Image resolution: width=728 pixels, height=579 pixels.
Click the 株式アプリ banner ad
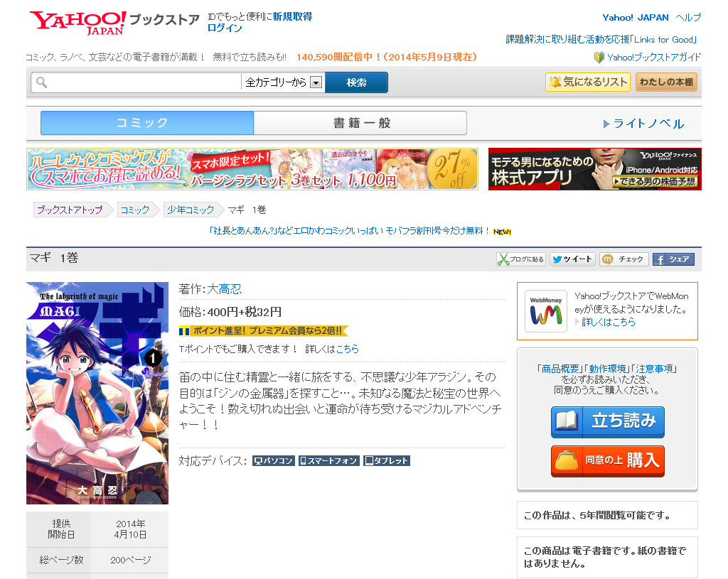point(595,169)
